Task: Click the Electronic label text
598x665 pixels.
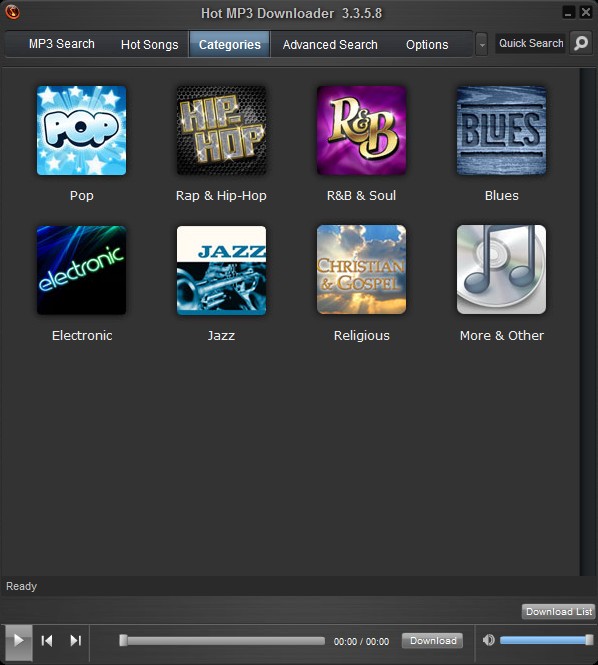Action: point(82,335)
